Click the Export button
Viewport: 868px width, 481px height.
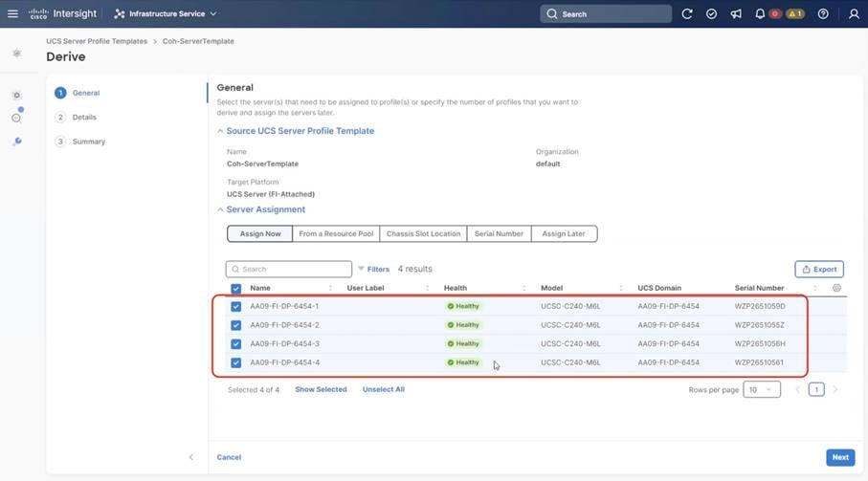coord(819,270)
